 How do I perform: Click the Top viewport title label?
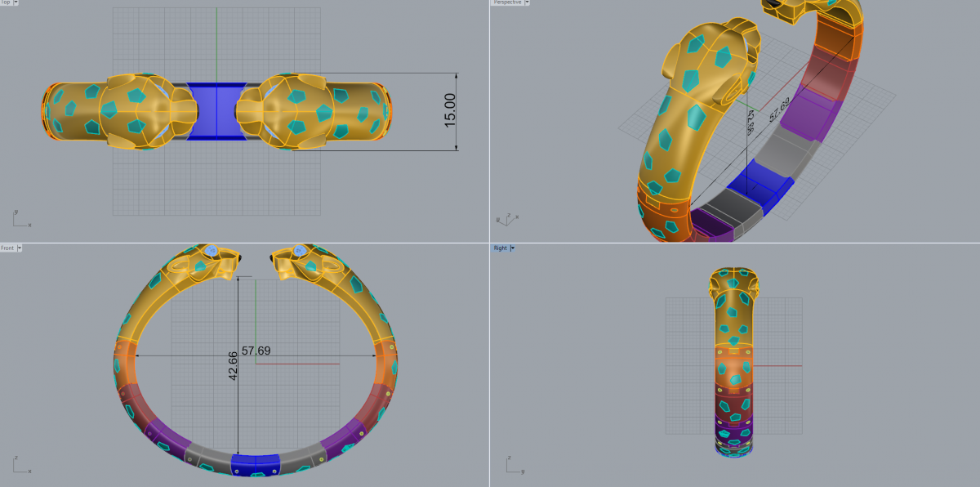click(x=6, y=2)
